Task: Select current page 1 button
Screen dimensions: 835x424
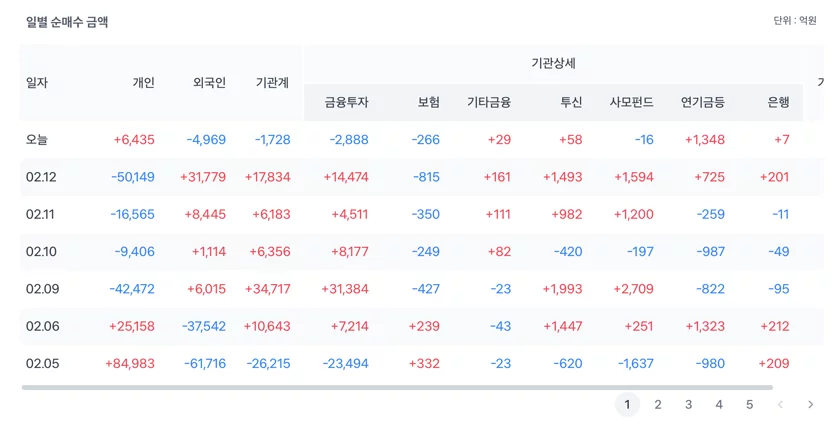Action: [627, 405]
